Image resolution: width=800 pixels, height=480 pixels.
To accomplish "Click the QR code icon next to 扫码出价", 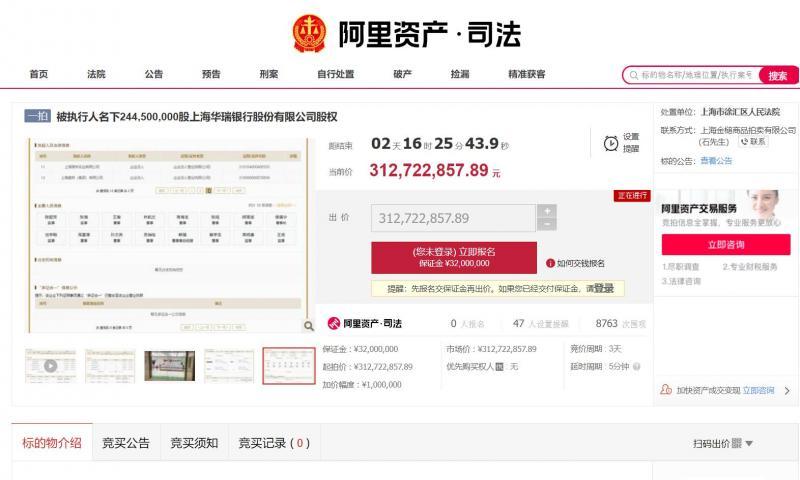I will [x=736, y=443].
